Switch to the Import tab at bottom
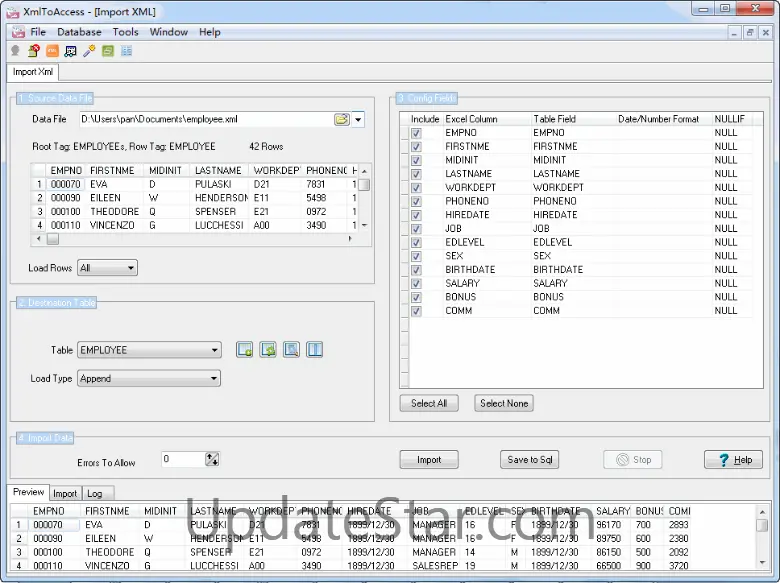Viewport: 780px width, 583px height. pyautogui.click(x=65, y=493)
